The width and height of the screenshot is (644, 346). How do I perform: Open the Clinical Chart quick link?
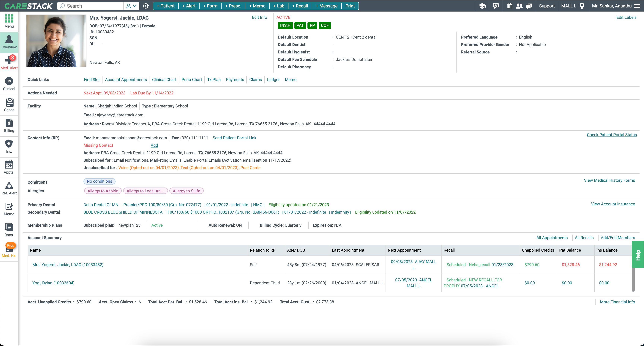tap(164, 80)
